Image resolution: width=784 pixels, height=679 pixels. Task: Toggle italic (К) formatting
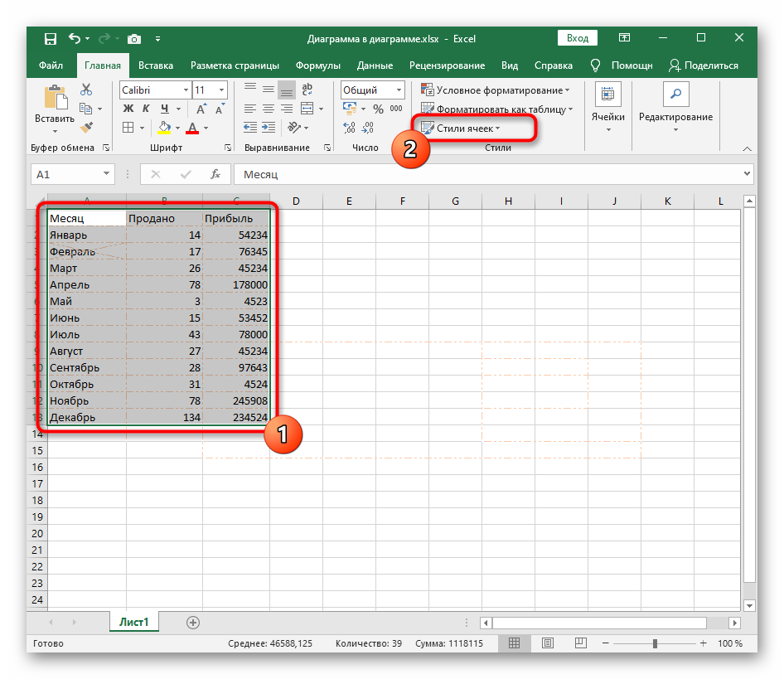(x=147, y=109)
